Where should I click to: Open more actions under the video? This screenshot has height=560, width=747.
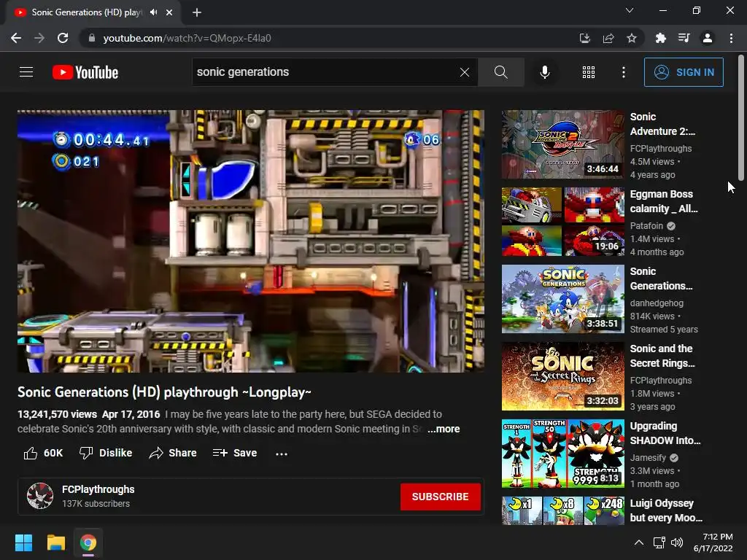point(281,454)
